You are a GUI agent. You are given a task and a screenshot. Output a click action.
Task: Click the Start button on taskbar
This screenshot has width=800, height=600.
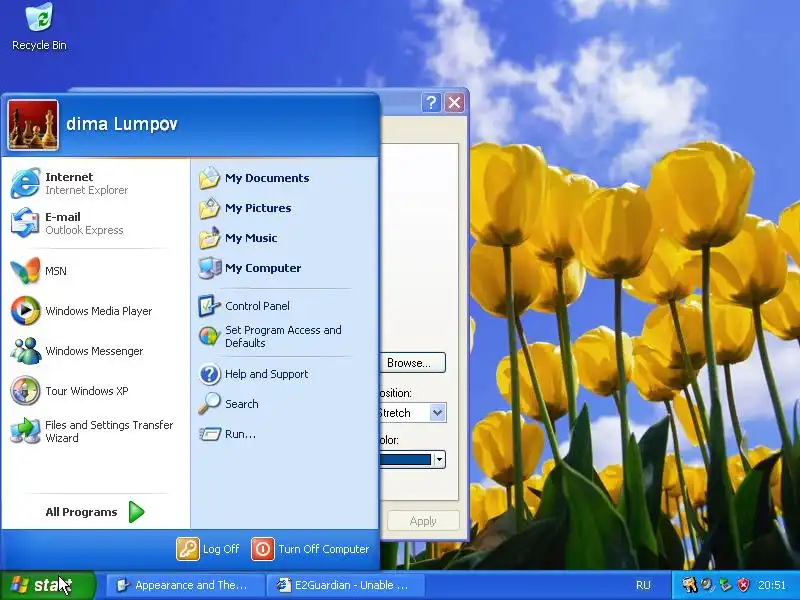(x=48, y=585)
